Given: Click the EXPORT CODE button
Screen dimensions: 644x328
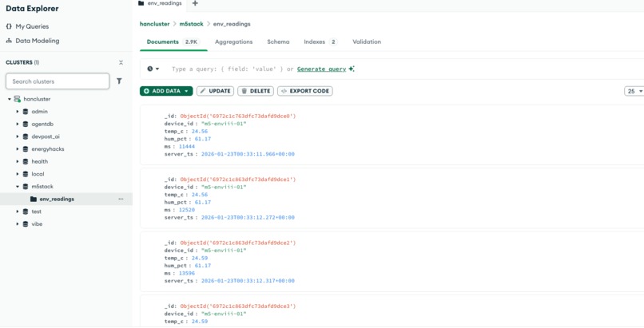Looking at the screenshot, I should [x=305, y=91].
